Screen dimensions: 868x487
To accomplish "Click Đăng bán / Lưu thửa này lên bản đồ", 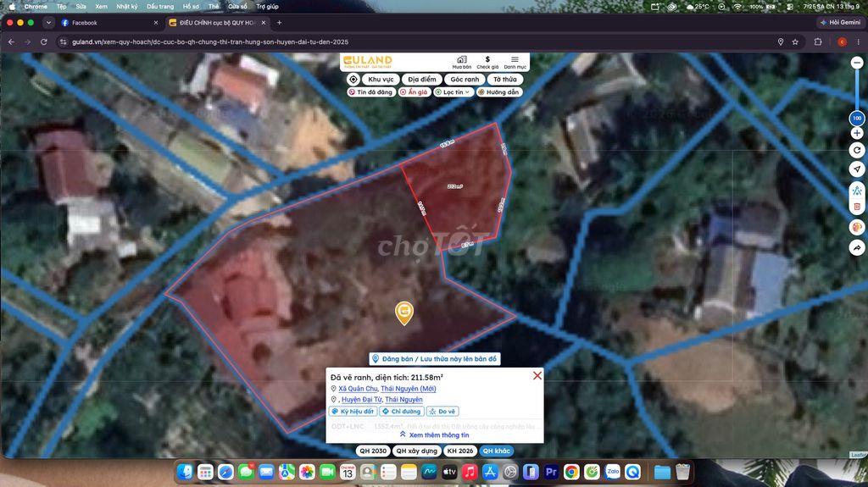I will point(435,358).
